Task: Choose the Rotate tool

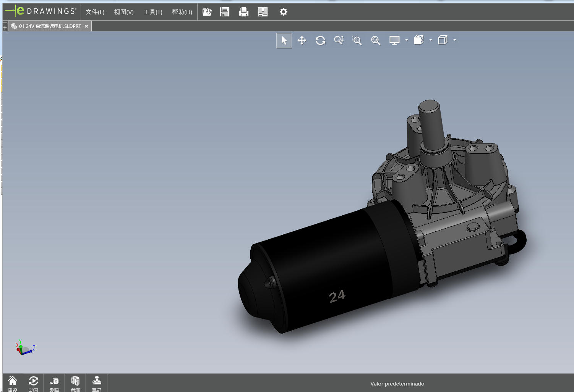Action: (x=320, y=40)
